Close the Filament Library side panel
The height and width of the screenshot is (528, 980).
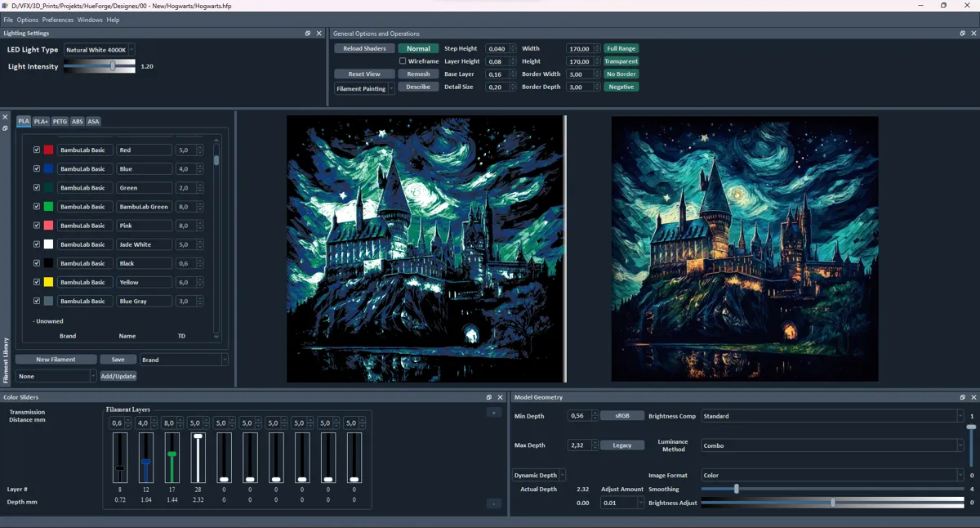pos(5,118)
